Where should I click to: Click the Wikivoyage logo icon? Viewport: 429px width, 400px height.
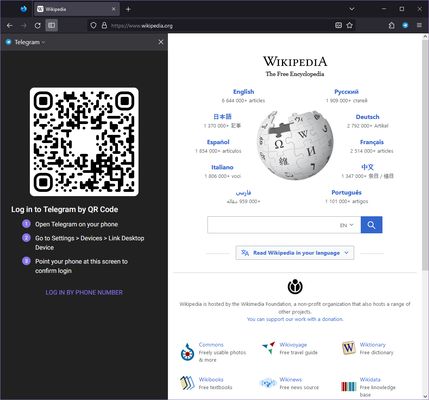point(268,348)
